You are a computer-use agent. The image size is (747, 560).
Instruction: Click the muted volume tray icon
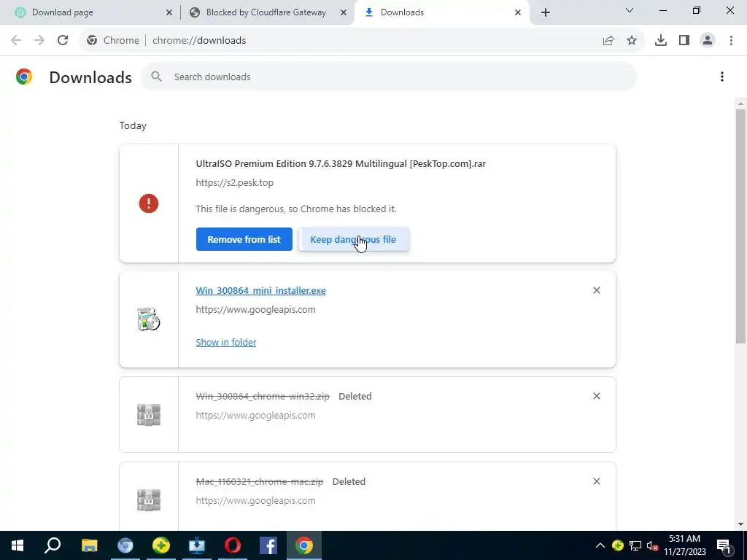pyautogui.click(x=652, y=545)
